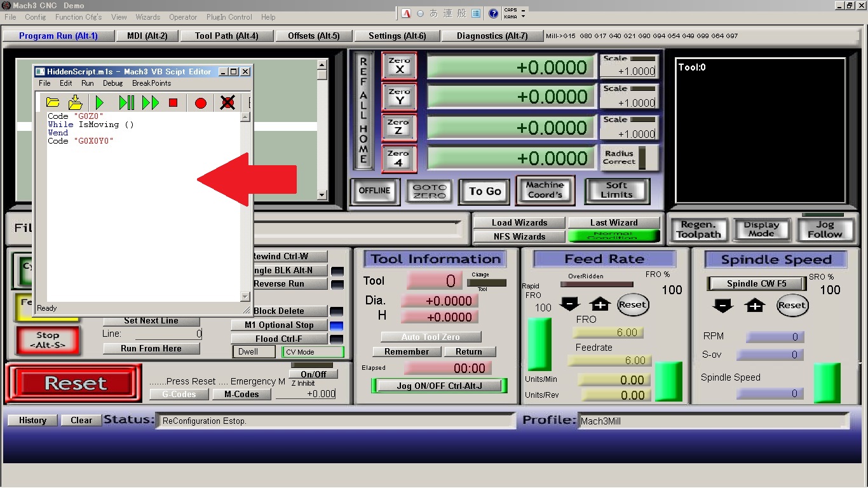Increase feed rate override with plus arrow
The image size is (868, 488).
[600, 304]
